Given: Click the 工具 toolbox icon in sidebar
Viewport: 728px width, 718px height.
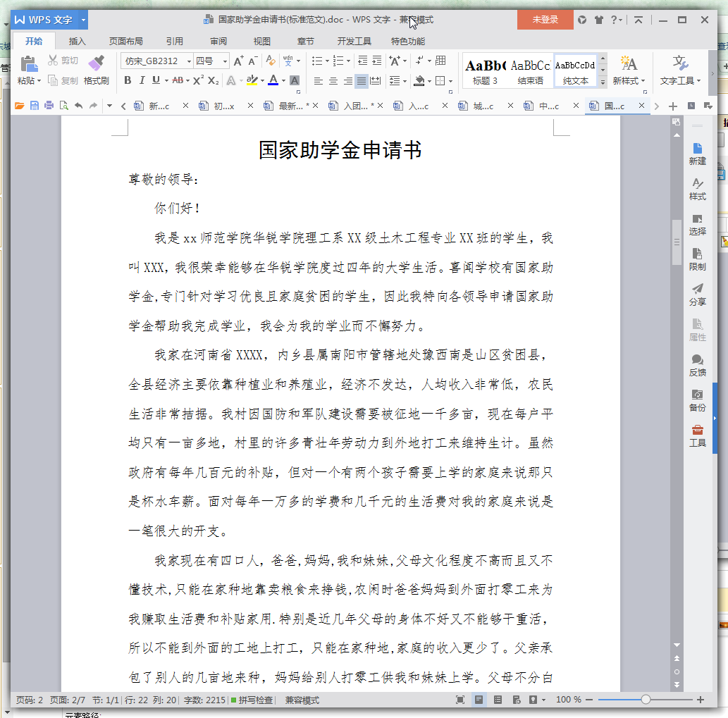Looking at the screenshot, I should click(x=698, y=429).
